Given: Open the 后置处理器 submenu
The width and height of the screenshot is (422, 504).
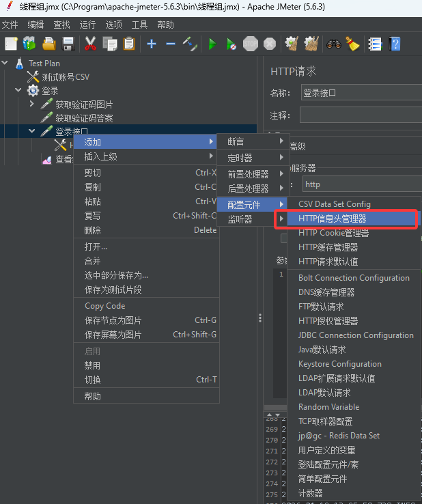Looking at the screenshot, I should tap(253, 188).
